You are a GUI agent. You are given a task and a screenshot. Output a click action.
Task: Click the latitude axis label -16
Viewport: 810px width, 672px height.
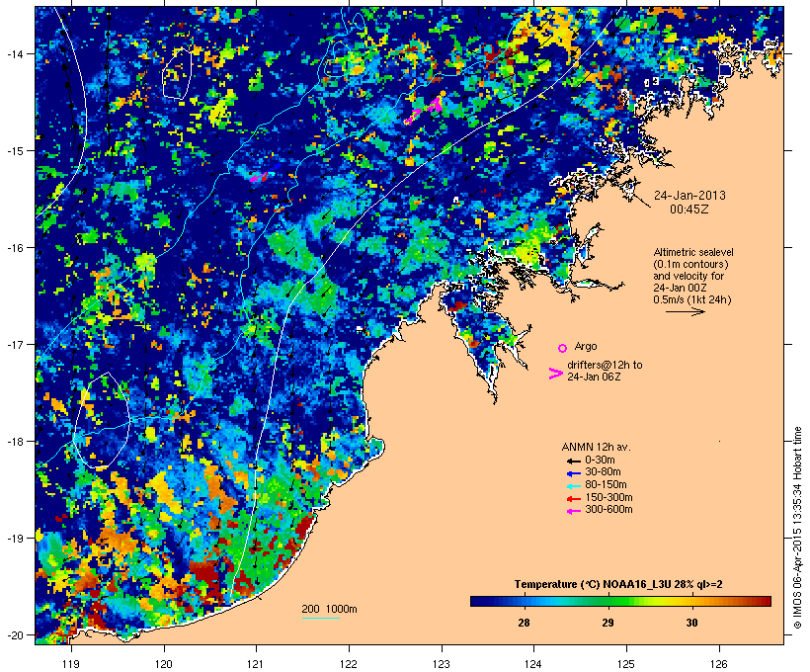[14, 248]
